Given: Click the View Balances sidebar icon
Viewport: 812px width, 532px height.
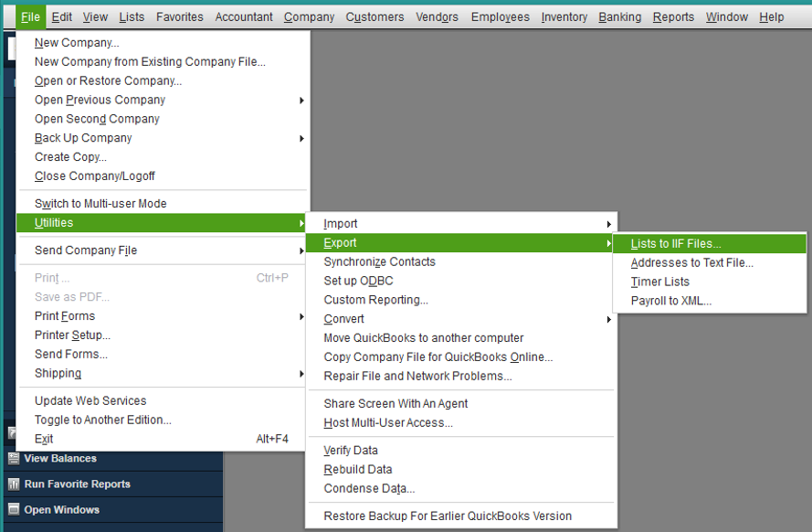Looking at the screenshot, I should tap(14, 458).
